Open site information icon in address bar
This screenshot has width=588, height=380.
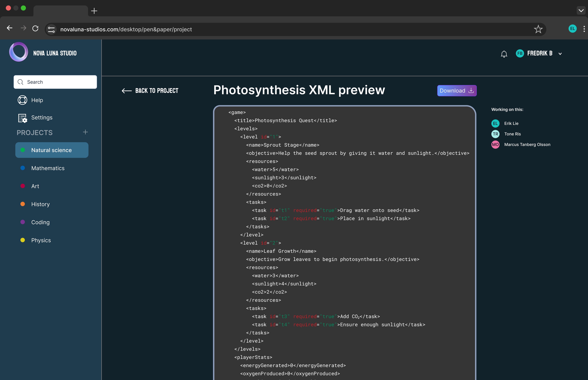pyautogui.click(x=51, y=29)
